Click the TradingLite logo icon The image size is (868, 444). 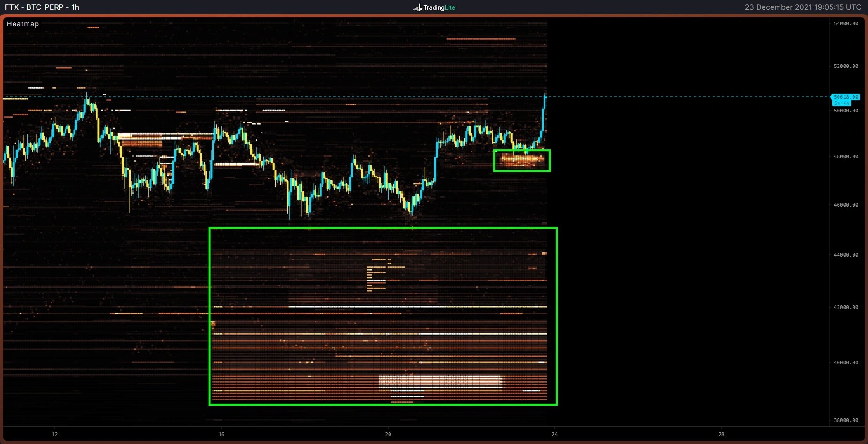pos(418,7)
